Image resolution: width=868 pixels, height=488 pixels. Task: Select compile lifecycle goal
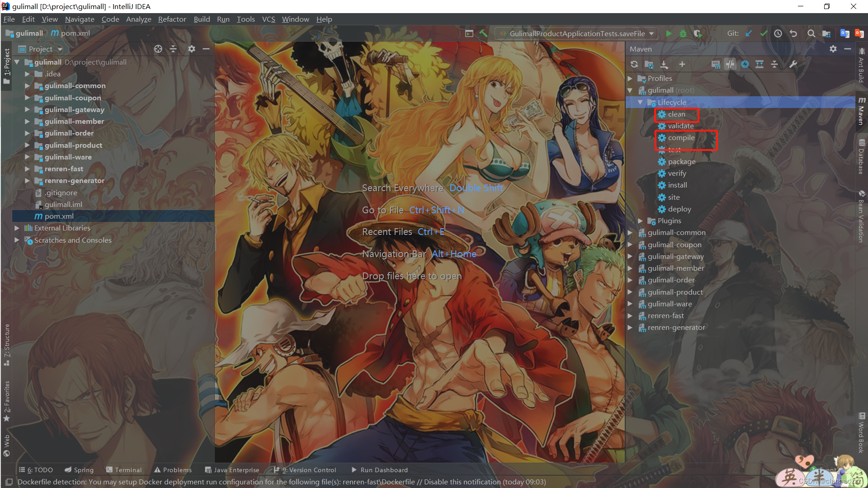[681, 138]
